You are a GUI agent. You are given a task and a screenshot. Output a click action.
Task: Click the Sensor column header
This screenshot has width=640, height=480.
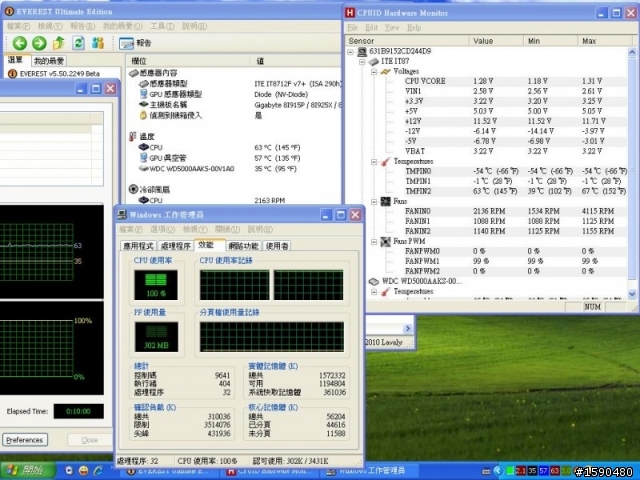click(x=407, y=41)
